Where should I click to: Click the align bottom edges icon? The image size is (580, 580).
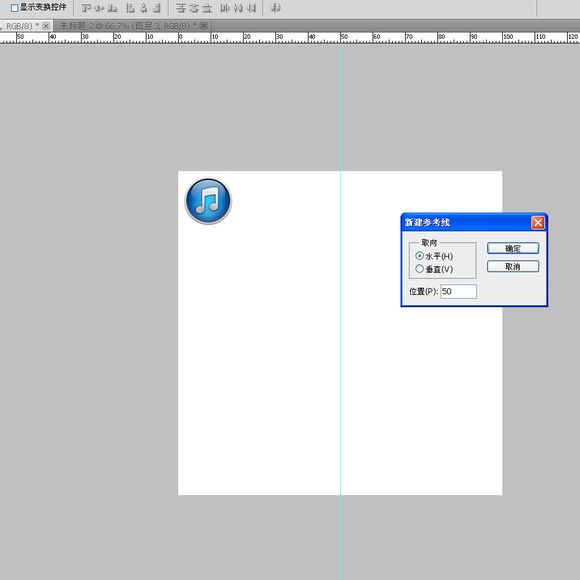click(112, 8)
